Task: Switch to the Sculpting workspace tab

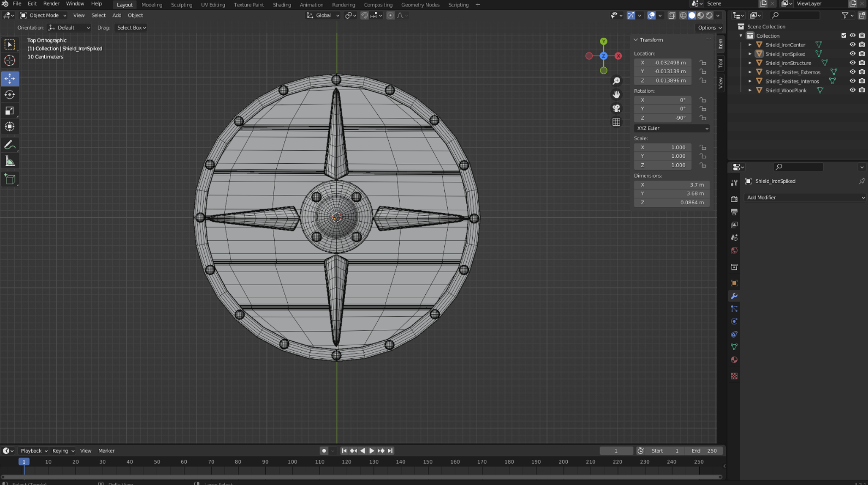Action: pyautogui.click(x=182, y=4)
